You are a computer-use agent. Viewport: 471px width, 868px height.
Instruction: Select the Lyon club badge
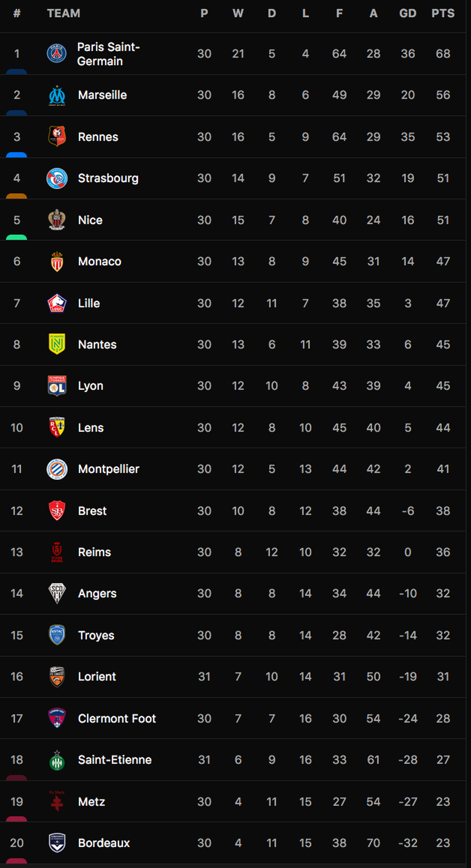(57, 386)
